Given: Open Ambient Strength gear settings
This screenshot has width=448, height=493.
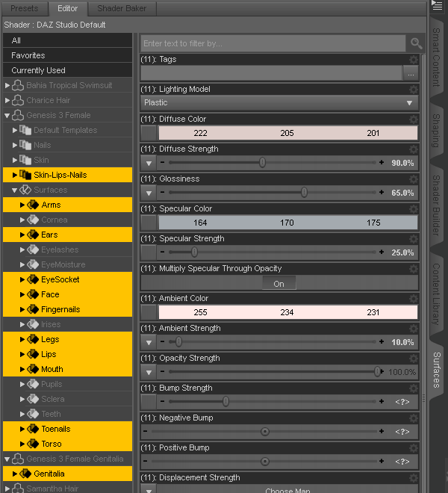Looking at the screenshot, I should (x=414, y=328).
